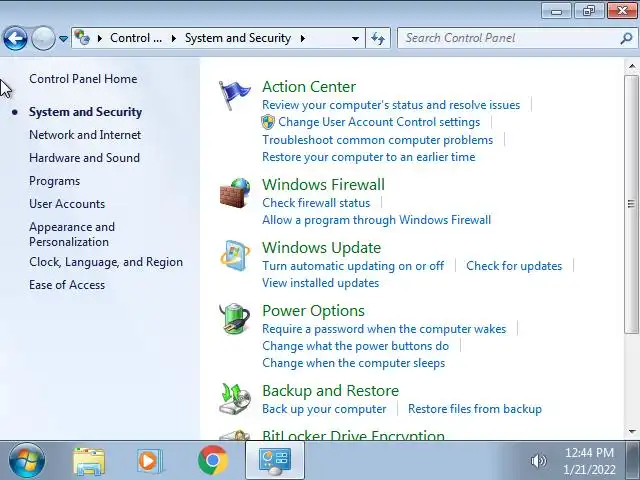Click the System and Security breadcrumb
This screenshot has height=480, width=640.
238,38
